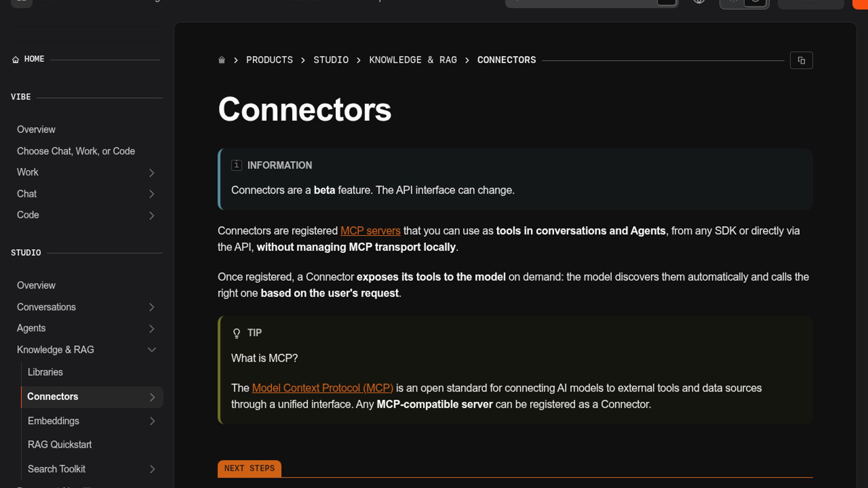868x488 pixels.
Task: Expand the Code section chevron
Action: (x=152, y=216)
